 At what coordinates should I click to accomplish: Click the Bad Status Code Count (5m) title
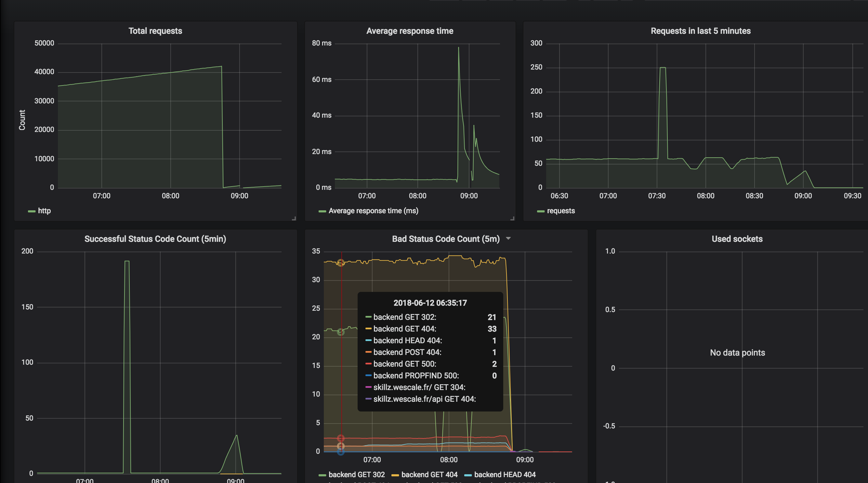(x=446, y=239)
